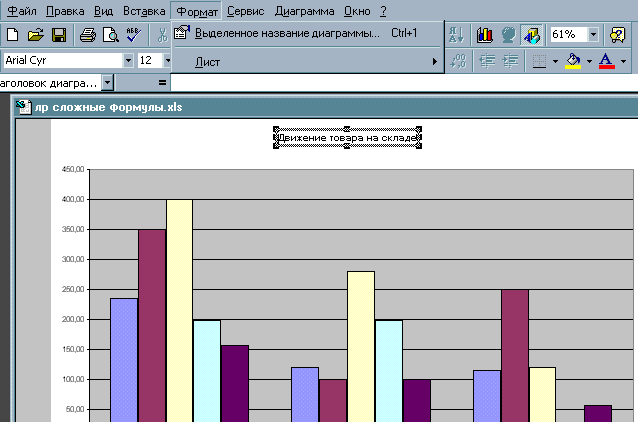Open the Name Box dropdown arrow

[107, 83]
